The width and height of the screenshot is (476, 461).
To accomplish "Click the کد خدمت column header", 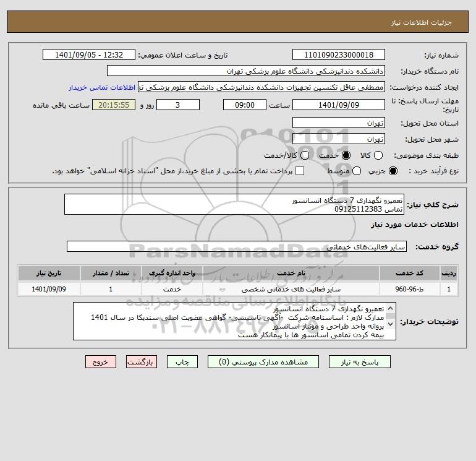I will pyautogui.click(x=409, y=273).
